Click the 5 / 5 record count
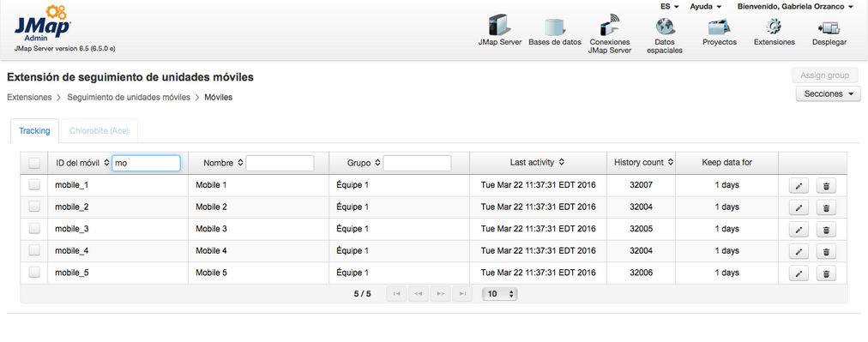Screen dimensions: 868x342 (x=363, y=294)
